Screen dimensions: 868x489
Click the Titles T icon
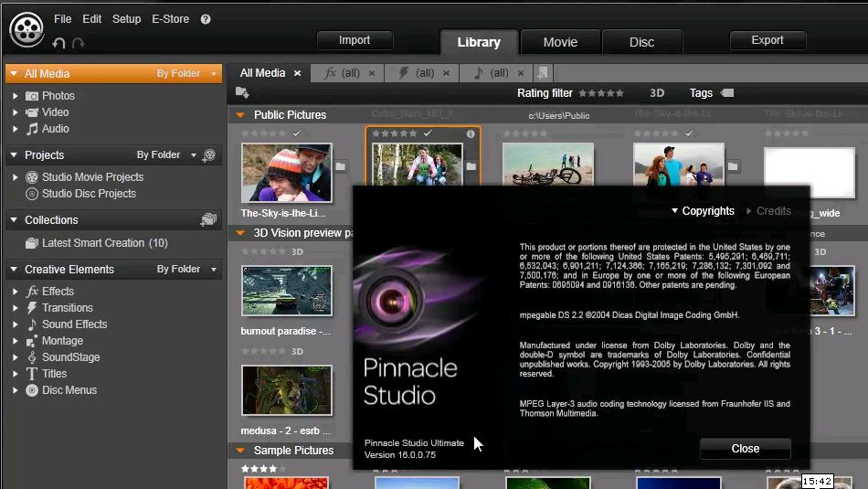pos(32,374)
